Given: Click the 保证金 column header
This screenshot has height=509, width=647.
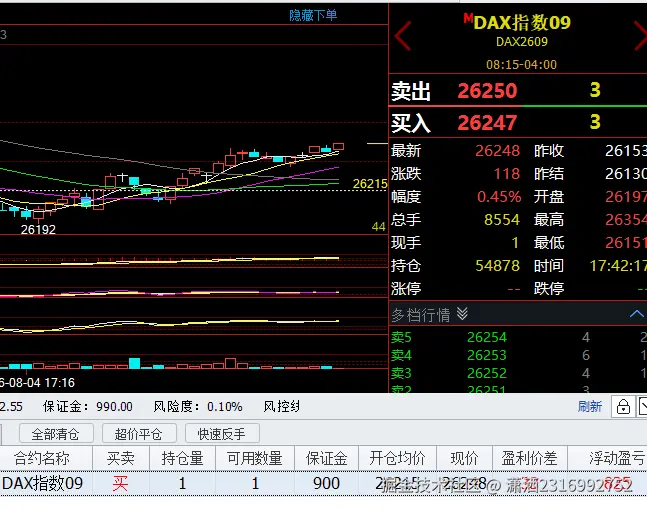Looking at the screenshot, I should pyautogui.click(x=326, y=458).
